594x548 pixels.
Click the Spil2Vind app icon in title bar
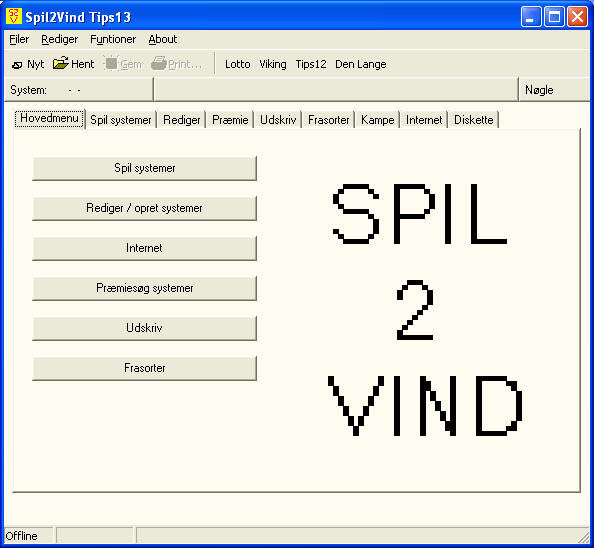14,16
